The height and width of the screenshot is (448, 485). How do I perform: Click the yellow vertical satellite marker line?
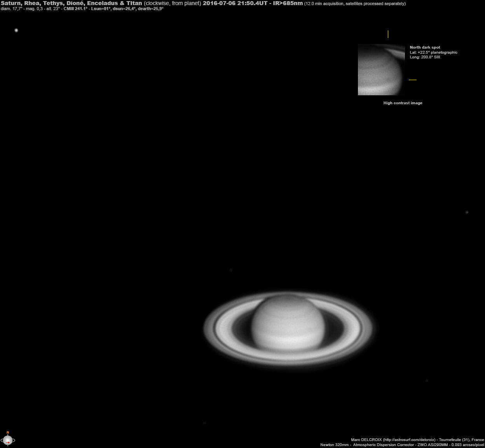pos(388,34)
